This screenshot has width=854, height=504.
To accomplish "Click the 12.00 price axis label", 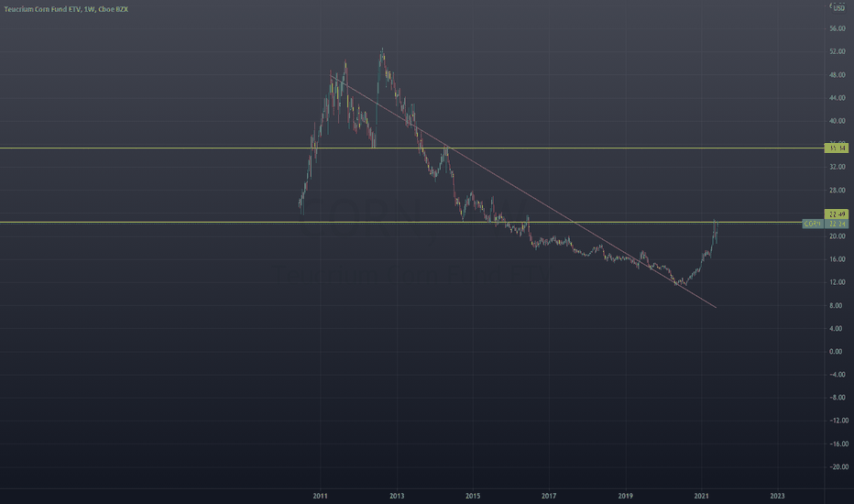I will 838,282.
